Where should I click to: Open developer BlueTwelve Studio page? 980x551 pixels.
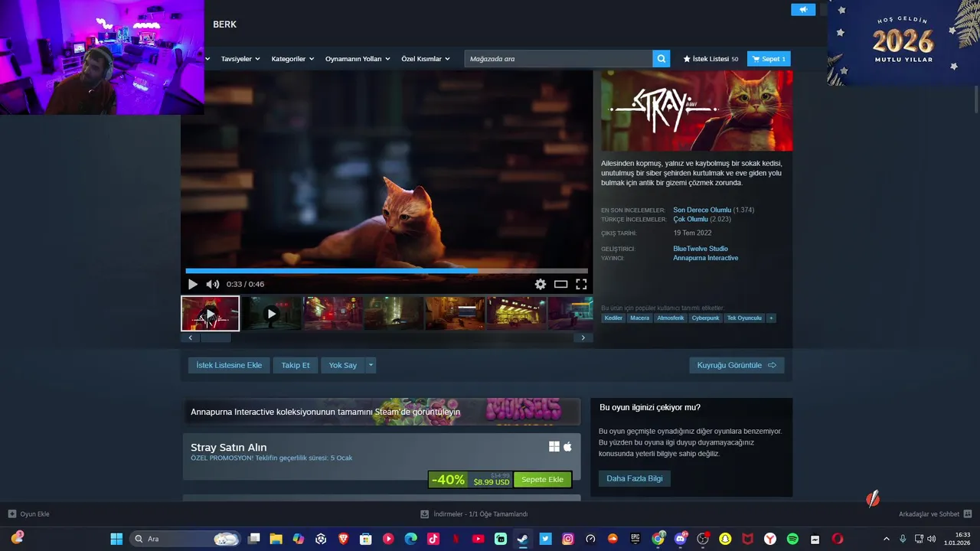point(701,249)
